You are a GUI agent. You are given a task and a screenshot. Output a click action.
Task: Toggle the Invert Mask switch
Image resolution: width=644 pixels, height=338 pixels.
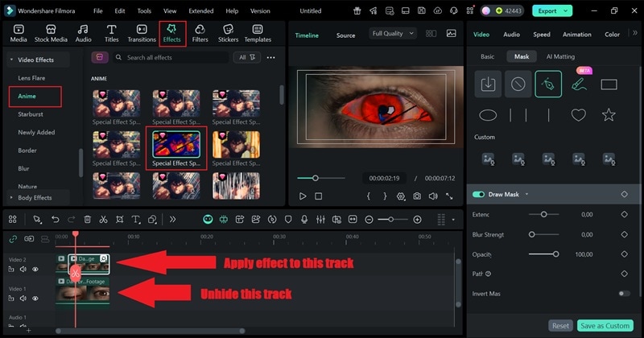point(624,293)
